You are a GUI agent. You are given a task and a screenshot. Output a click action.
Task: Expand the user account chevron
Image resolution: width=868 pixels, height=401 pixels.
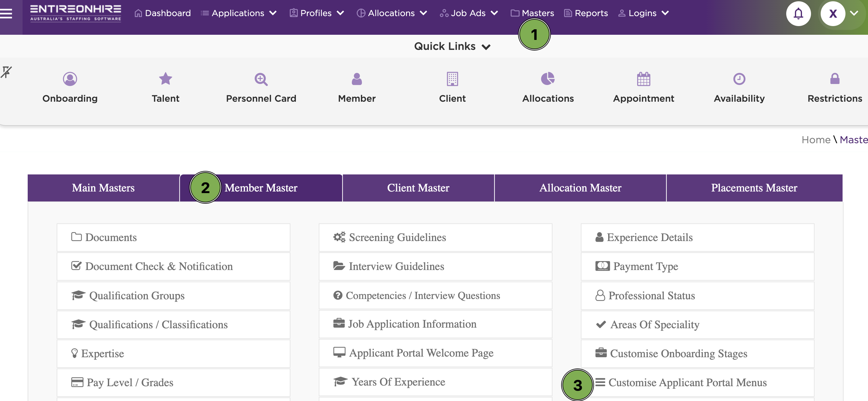[x=854, y=14]
